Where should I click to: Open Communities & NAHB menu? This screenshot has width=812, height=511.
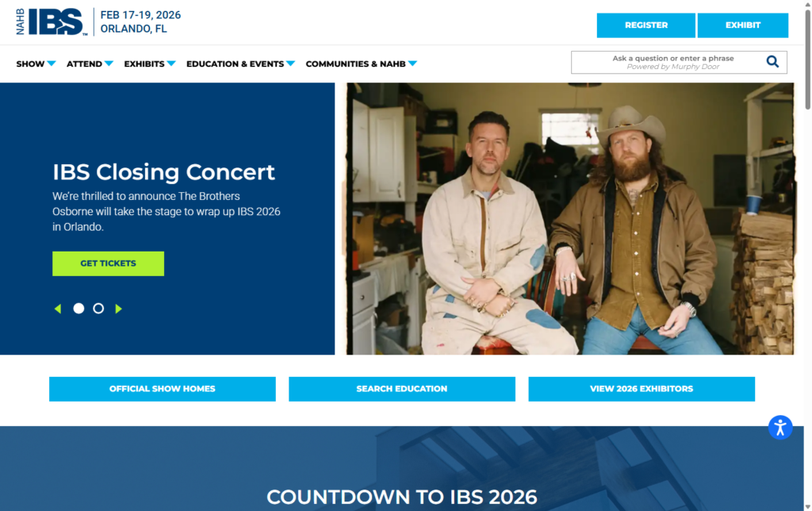pyautogui.click(x=361, y=63)
